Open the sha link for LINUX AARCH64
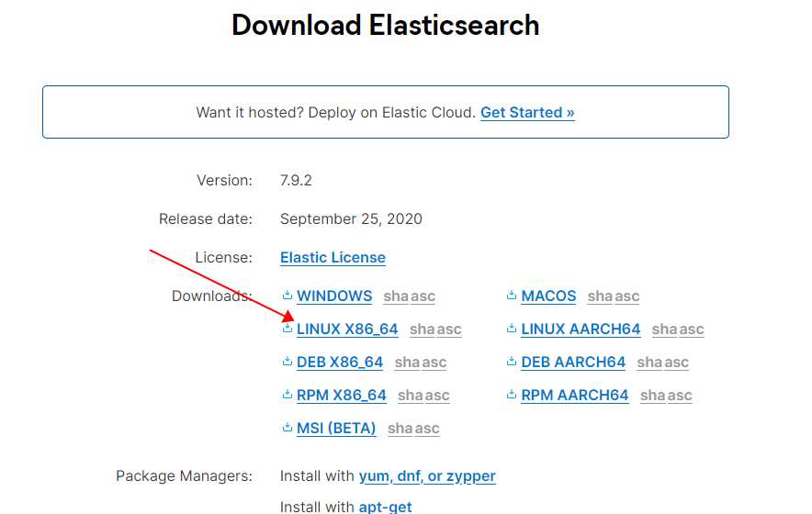The height and width of the screenshot is (514, 812). coord(664,330)
